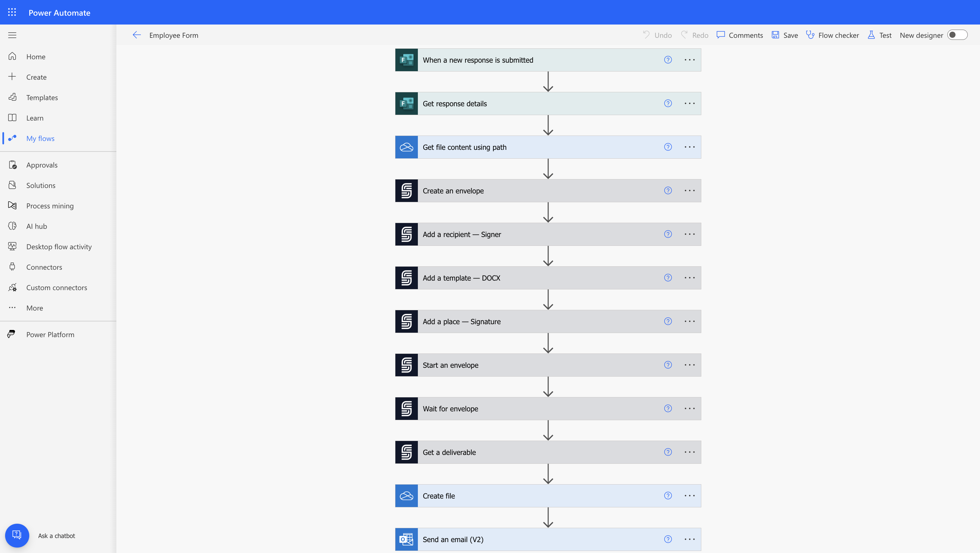Collapse the left navigation hamburger menu

pos(12,35)
